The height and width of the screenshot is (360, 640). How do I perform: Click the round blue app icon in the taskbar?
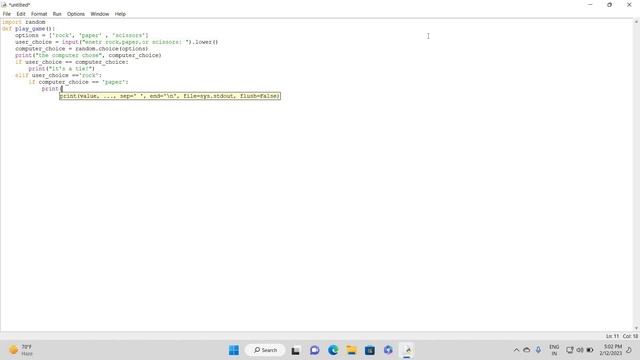(388, 350)
